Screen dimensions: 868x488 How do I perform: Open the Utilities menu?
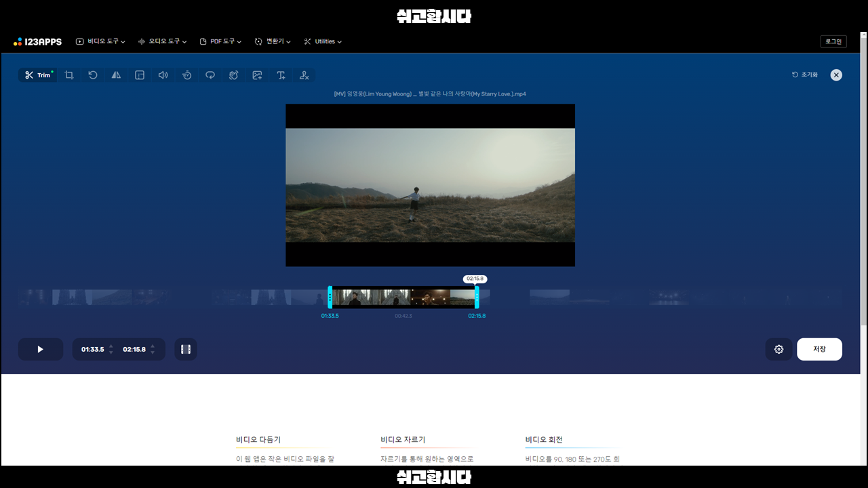[x=323, y=41]
